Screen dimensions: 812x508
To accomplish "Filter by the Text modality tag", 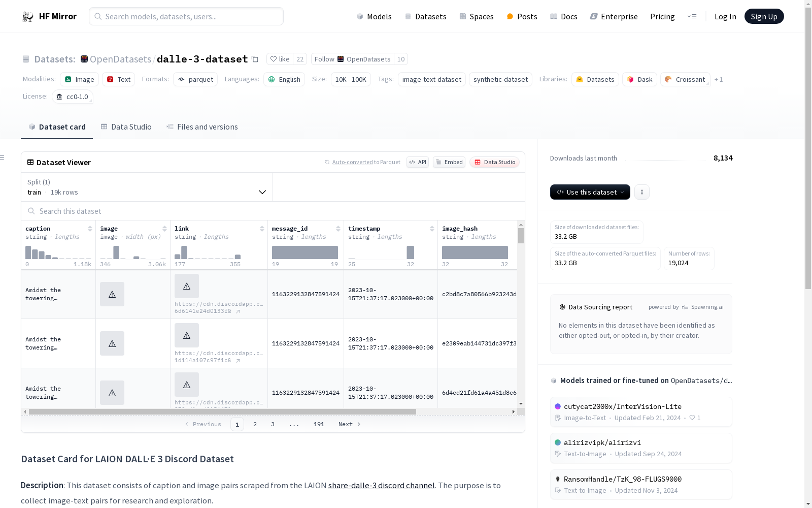I will [x=119, y=79].
